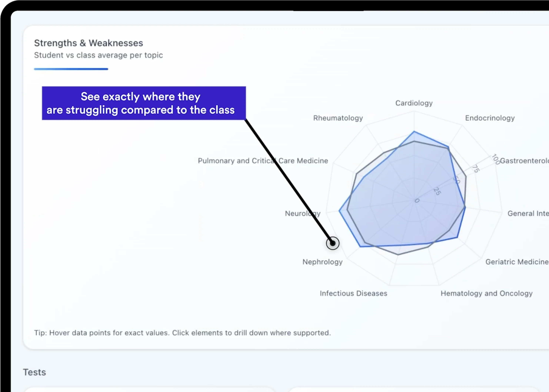Click the blue student Nephrology data point
This screenshot has height=392, width=549.
click(x=360, y=246)
